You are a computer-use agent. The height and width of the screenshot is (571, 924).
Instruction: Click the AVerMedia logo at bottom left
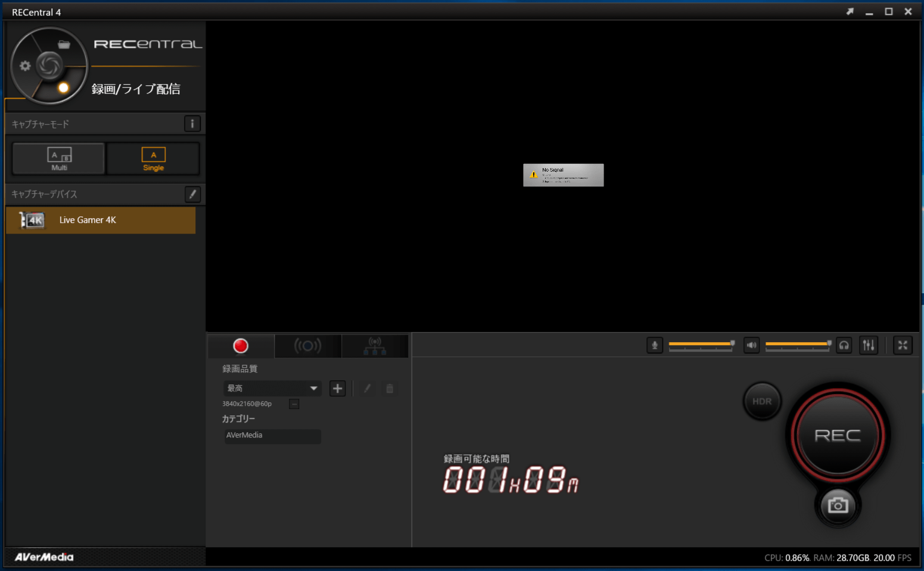(x=44, y=557)
